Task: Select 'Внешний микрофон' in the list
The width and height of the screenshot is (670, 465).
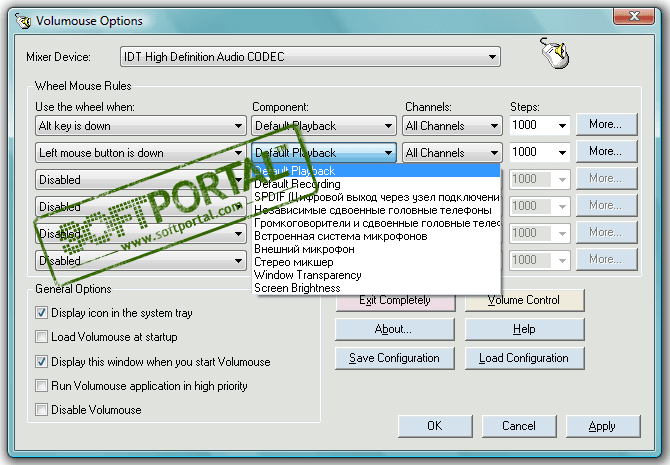Action: pyautogui.click(x=376, y=249)
